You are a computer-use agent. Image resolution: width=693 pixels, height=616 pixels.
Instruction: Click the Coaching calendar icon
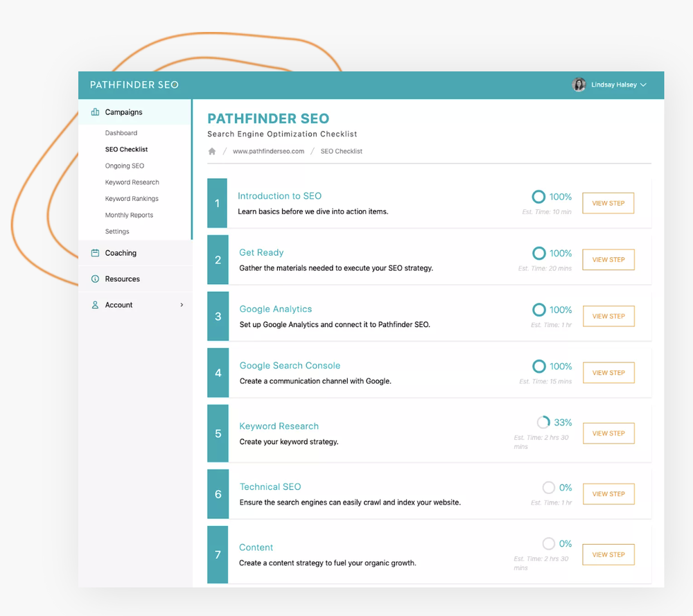[95, 253]
